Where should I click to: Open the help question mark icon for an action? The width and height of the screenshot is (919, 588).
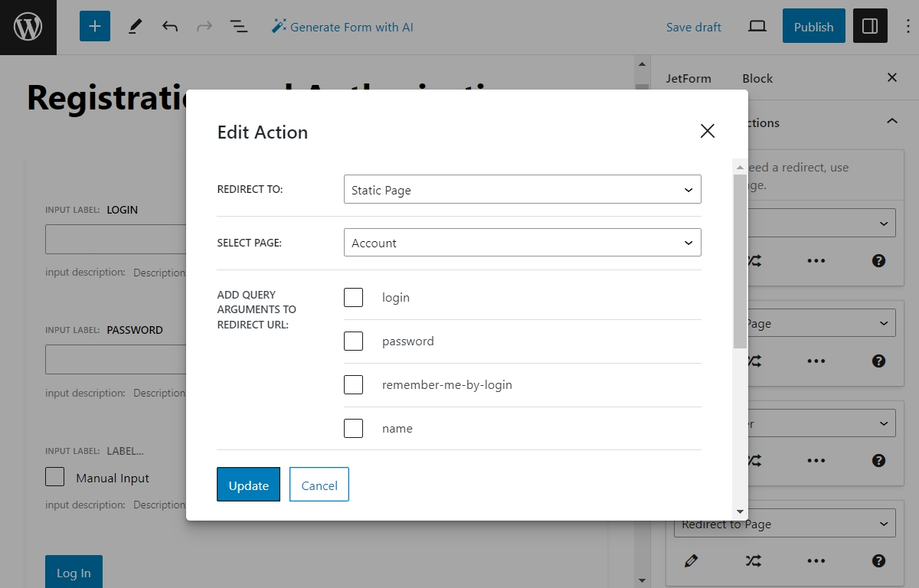coord(878,560)
